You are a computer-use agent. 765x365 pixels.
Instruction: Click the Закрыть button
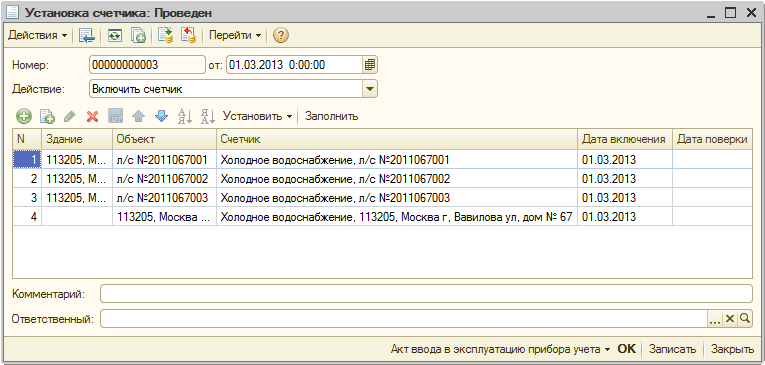click(x=732, y=349)
